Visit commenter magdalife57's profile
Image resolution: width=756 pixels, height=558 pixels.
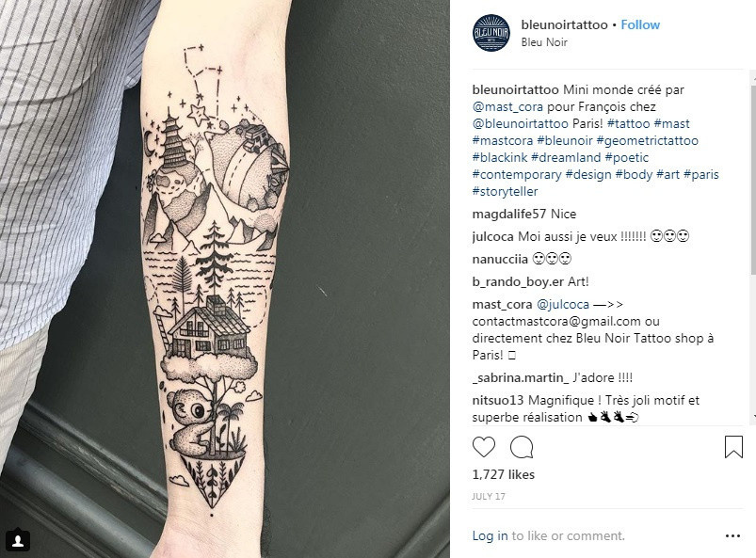(509, 214)
